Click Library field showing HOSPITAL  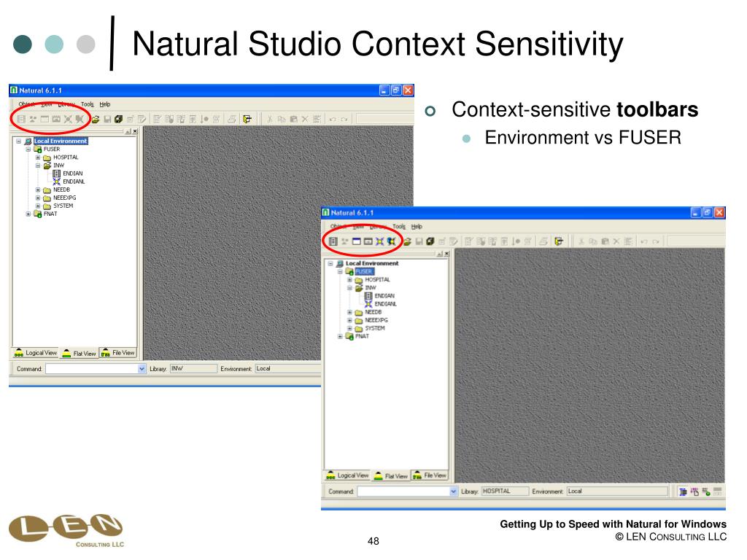(505, 491)
